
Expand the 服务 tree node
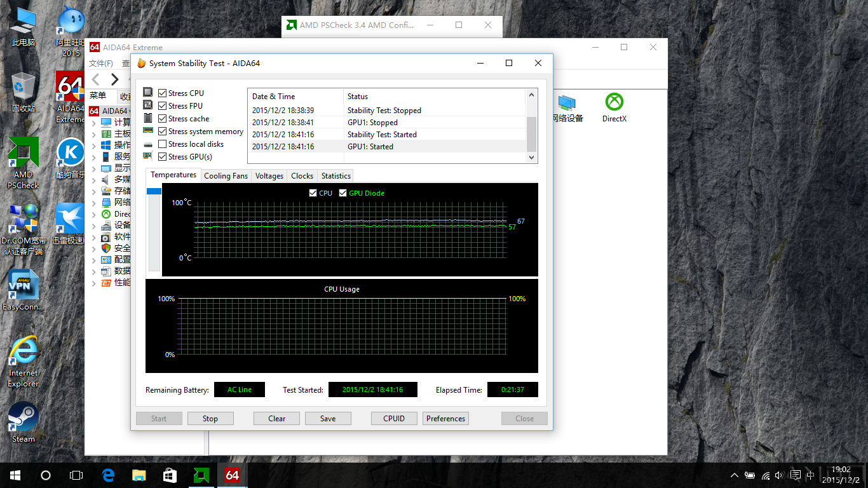[x=94, y=157]
